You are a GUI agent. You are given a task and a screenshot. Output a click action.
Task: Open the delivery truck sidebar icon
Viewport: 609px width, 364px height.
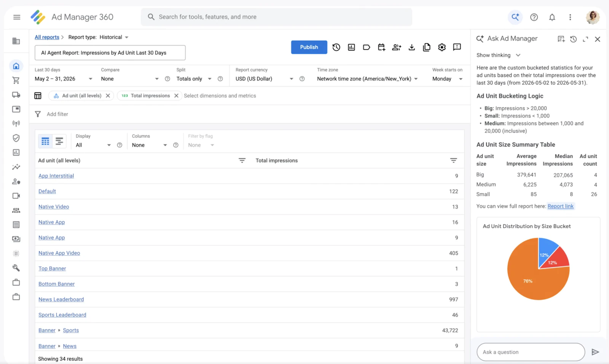16,95
